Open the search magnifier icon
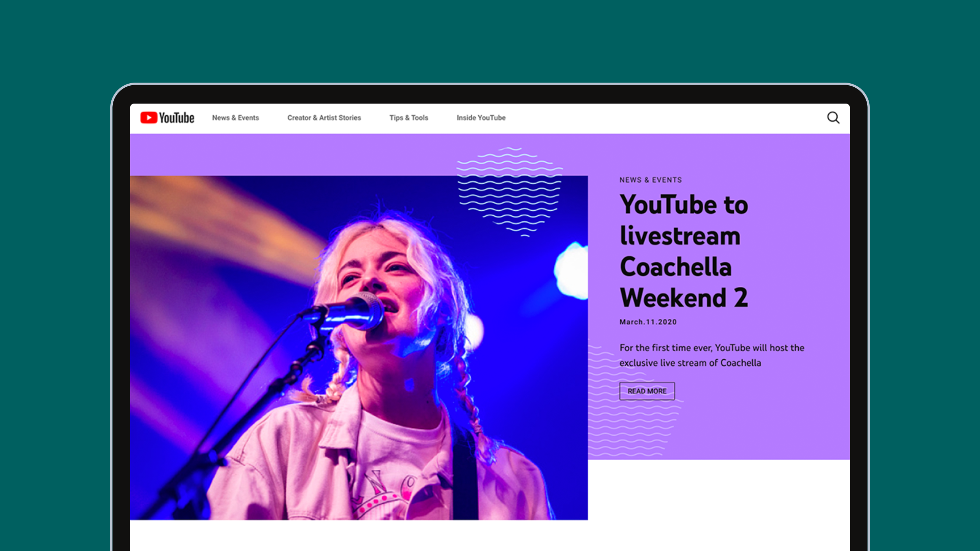 pos(833,118)
